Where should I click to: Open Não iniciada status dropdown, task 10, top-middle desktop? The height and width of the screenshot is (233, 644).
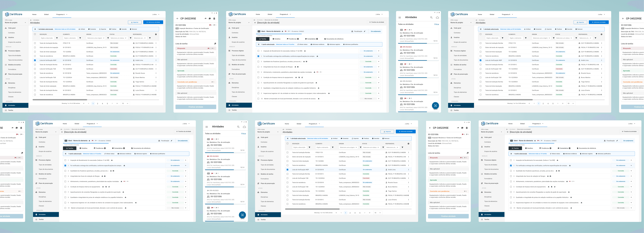coord(369,99)
